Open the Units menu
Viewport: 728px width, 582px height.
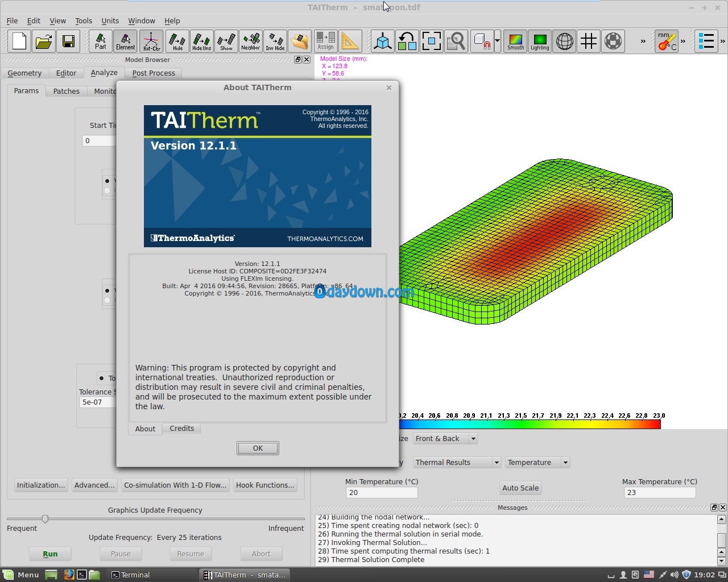(x=110, y=20)
